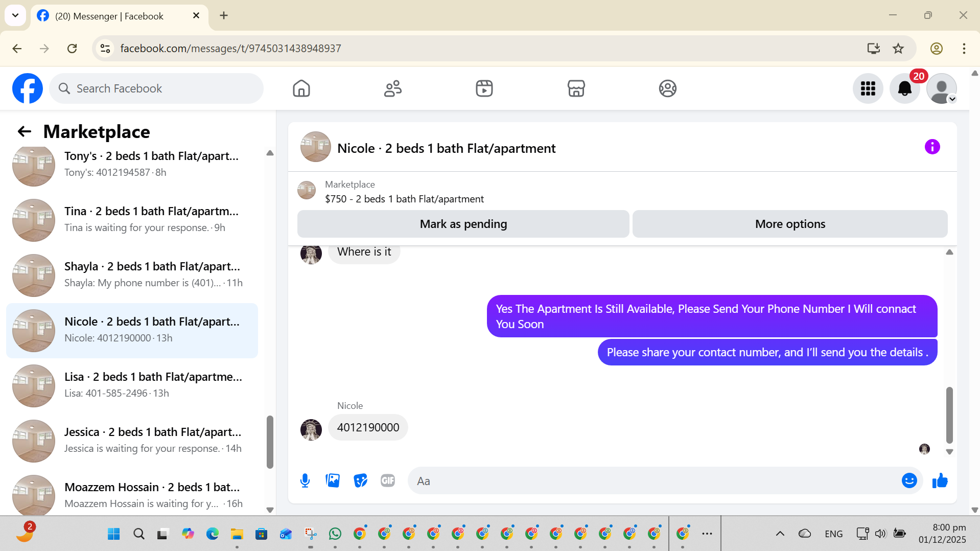
Task: Open Microsoft Edge from the taskbar
Action: (x=212, y=534)
